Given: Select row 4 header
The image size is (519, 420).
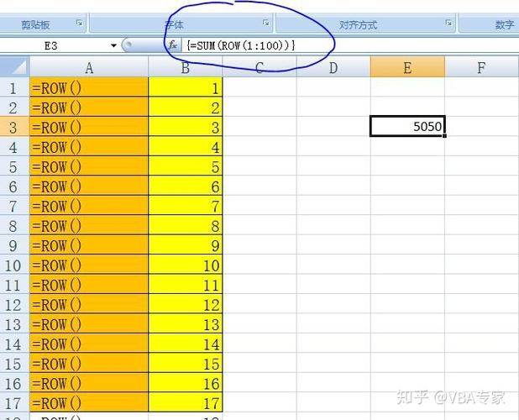Looking at the screenshot, I should 14,147.
